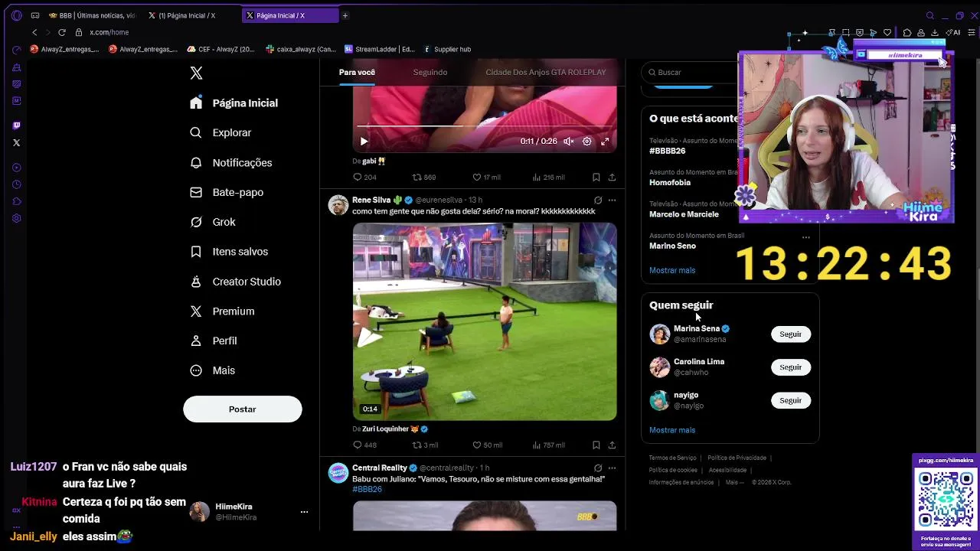Follow Marina Sena
The image size is (980, 551).
coord(790,334)
